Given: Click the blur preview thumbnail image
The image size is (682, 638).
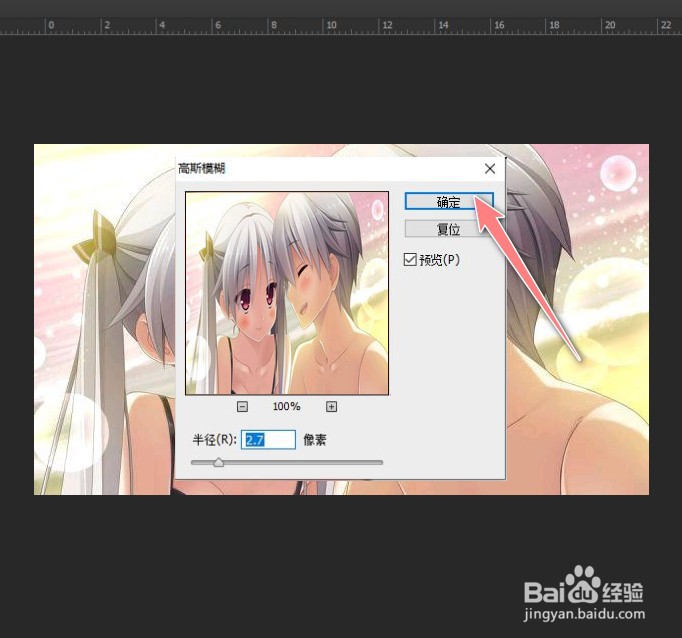Looking at the screenshot, I should 287,293.
